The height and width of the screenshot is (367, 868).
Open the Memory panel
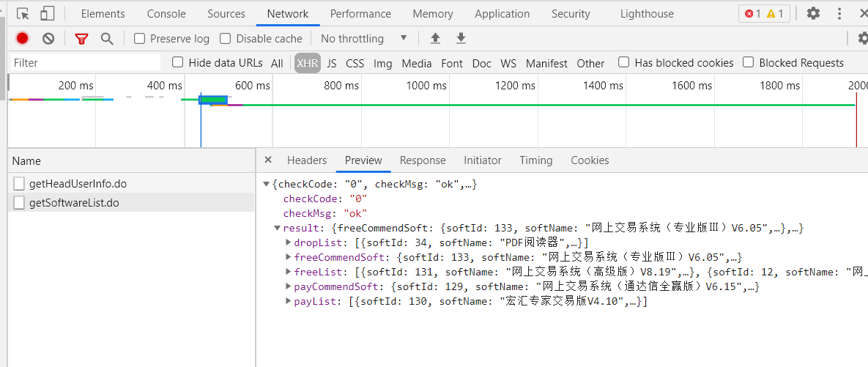tap(433, 14)
